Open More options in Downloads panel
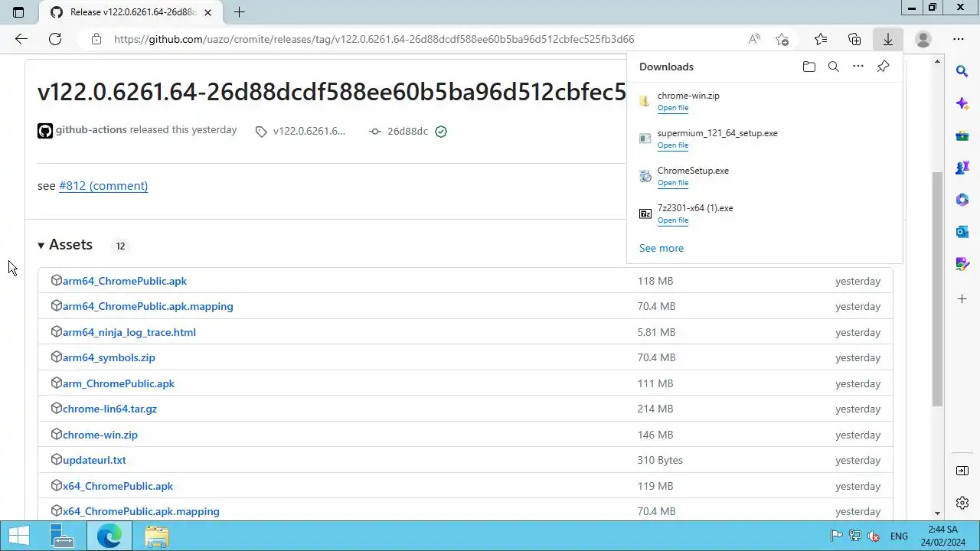The width and height of the screenshot is (980, 551). pos(858,67)
